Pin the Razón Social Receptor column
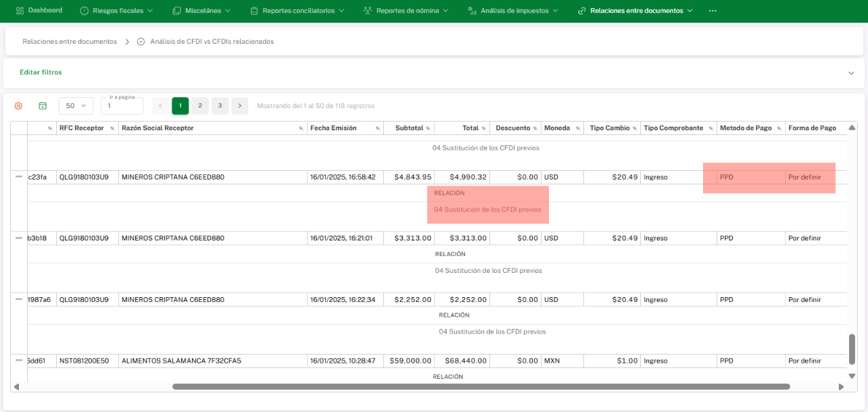Screen dimensions: 868x412 tap(301, 128)
